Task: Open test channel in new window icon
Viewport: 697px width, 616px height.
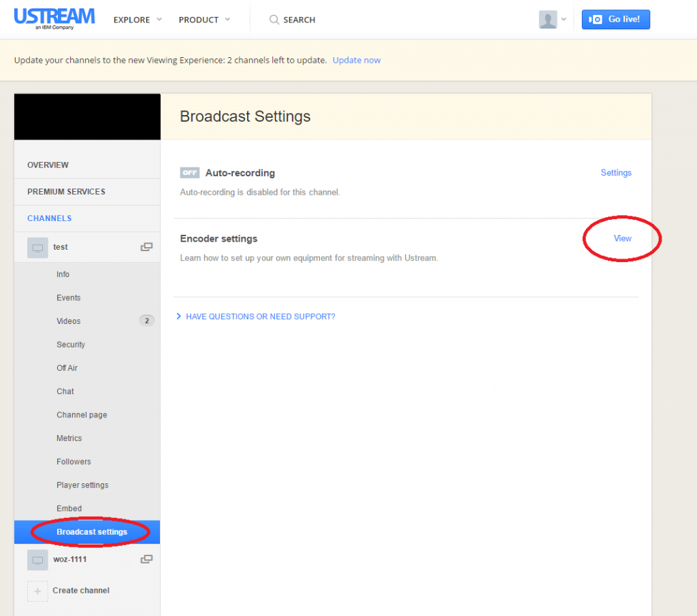Action: 146,246
